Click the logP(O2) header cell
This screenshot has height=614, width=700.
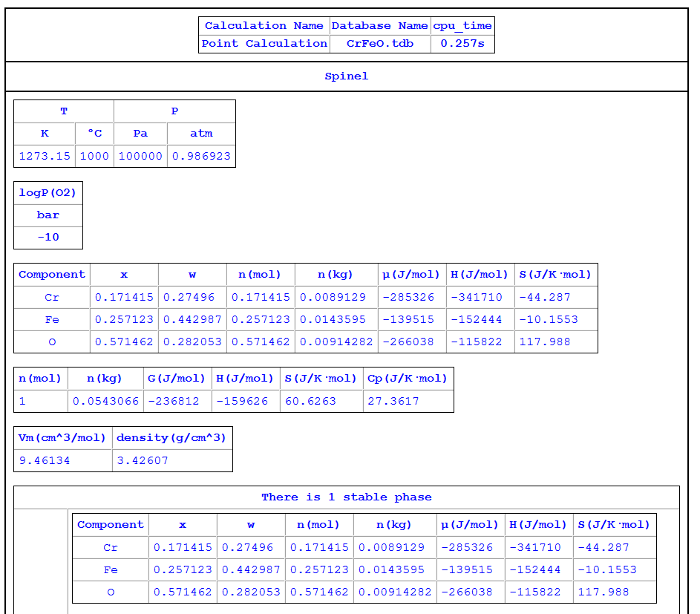[48, 193]
